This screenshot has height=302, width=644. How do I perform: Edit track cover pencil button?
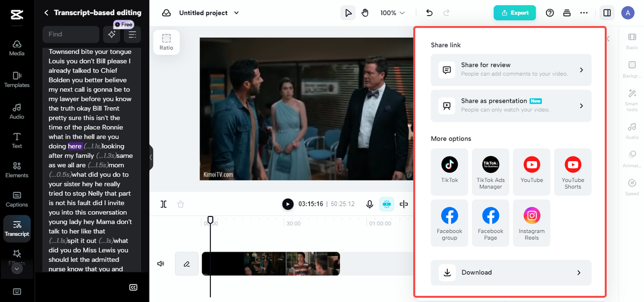tap(187, 264)
